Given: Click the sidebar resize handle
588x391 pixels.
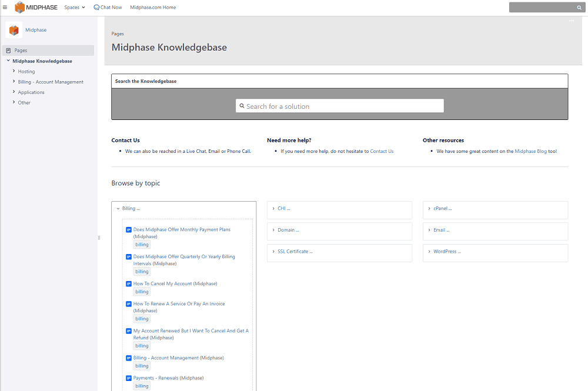Looking at the screenshot, I should (x=99, y=238).
